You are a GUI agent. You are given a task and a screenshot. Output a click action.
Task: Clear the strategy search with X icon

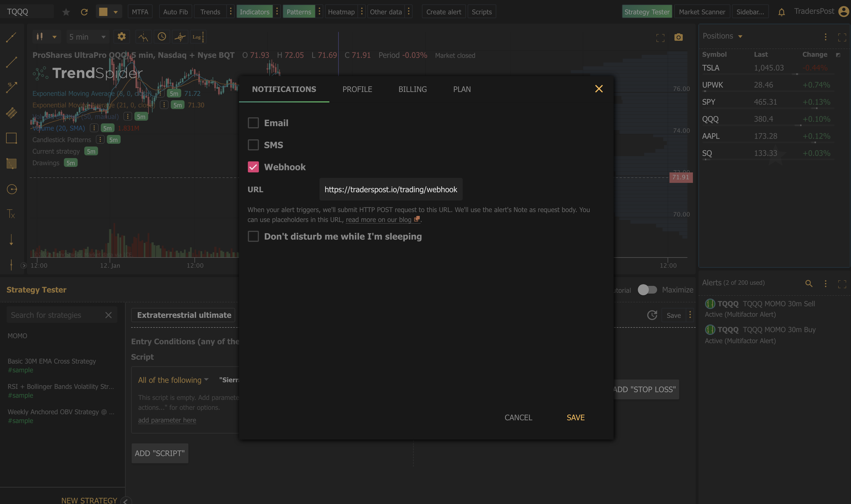(108, 315)
